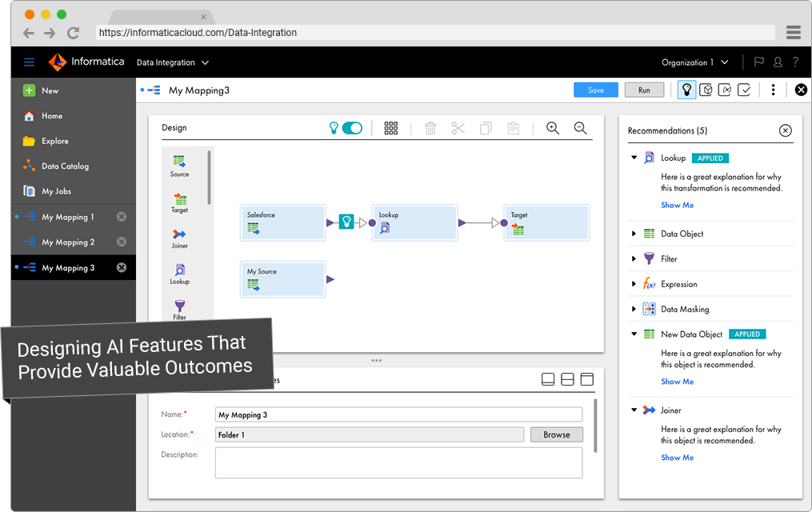The image size is (812, 512).
Task: Click the 3D cube icon in header toolbar
Action: pyautogui.click(x=706, y=90)
